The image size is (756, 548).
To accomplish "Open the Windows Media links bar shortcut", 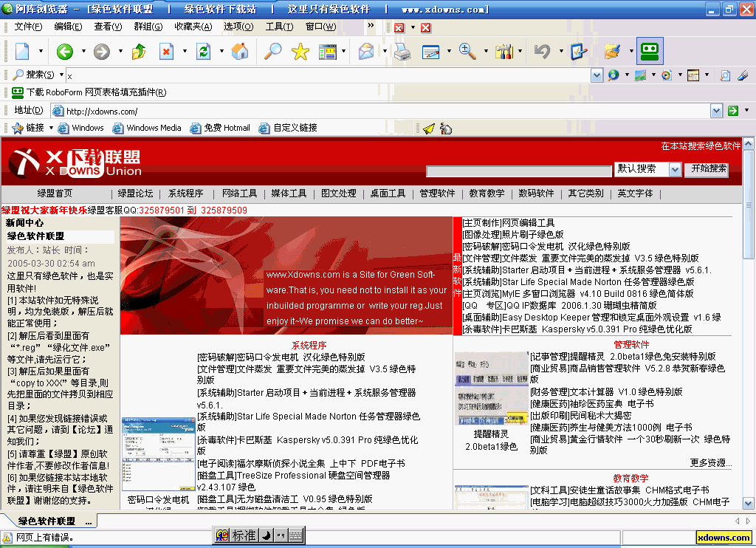I will point(147,128).
